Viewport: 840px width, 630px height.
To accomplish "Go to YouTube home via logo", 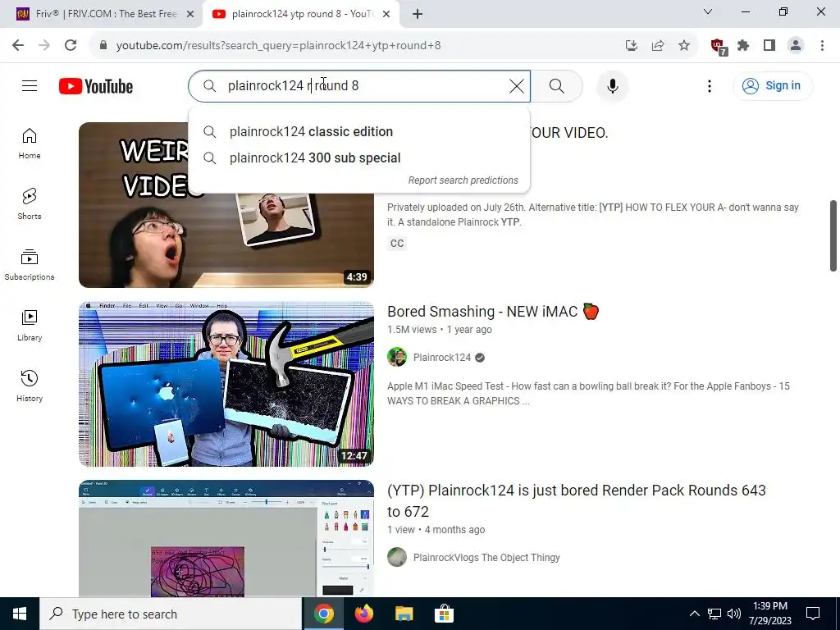I will (96, 86).
